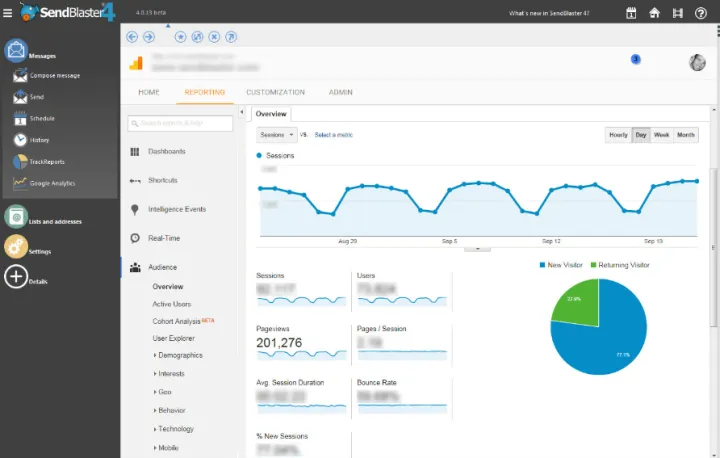720x458 pixels.
Task: Expand the Technology report group
Action: (178, 429)
